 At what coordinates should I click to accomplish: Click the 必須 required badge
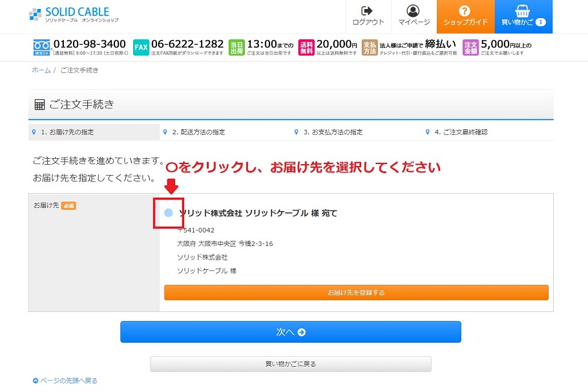coord(68,206)
